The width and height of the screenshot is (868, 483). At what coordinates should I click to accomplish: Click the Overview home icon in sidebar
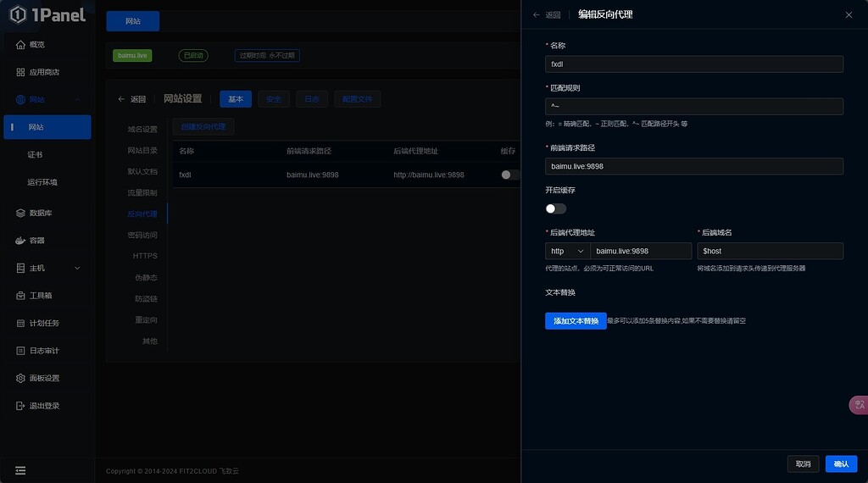click(x=21, y=45)
